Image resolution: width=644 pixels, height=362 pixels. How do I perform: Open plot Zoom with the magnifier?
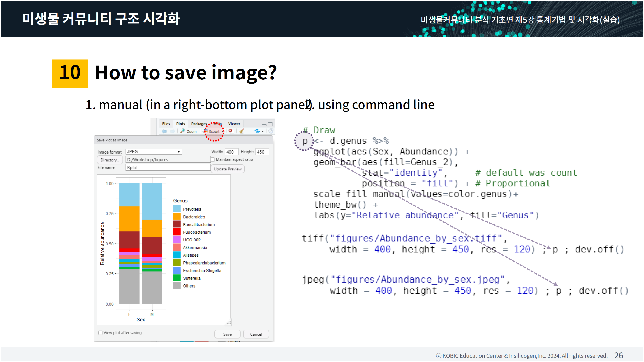pos(188,131)
